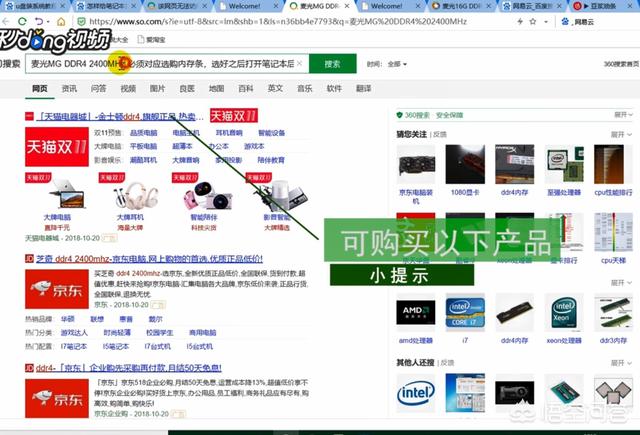Open the 翻译 search tab

coord(364,88)
